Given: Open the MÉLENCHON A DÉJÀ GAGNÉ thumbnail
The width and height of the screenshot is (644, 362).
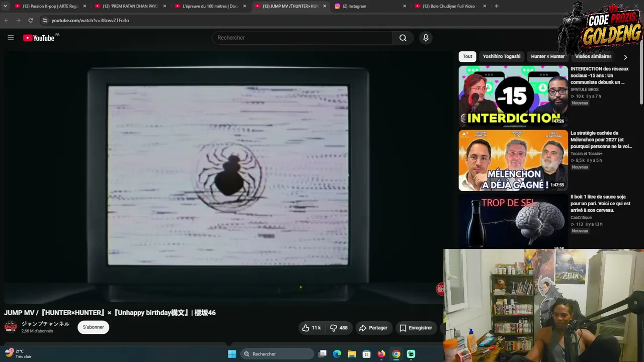Looking at the screenshot, I should click(513, 160).
